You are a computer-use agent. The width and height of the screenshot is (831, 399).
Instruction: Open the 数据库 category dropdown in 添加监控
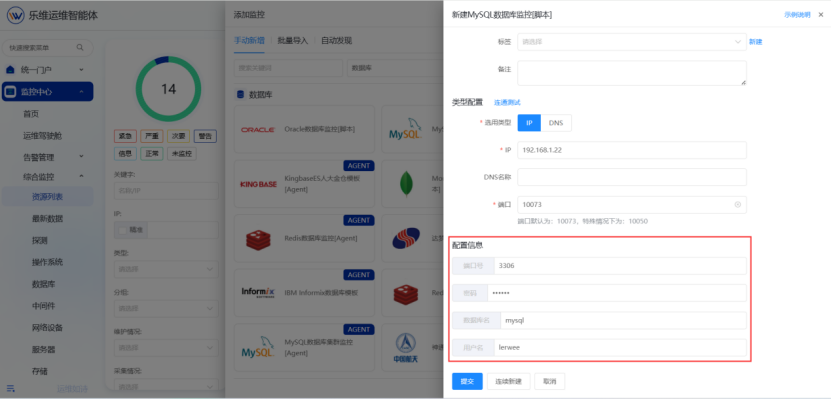point(394,68)
